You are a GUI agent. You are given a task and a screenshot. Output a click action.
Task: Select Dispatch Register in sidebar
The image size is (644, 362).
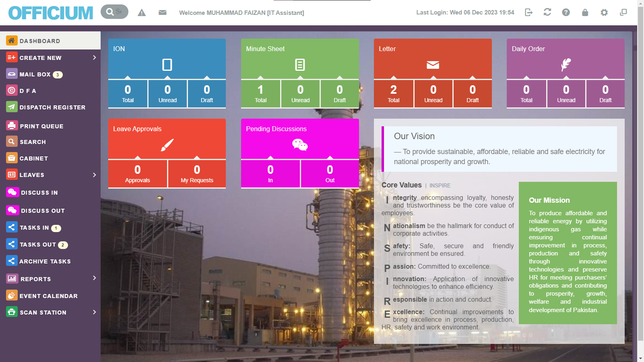click(52, 107)
